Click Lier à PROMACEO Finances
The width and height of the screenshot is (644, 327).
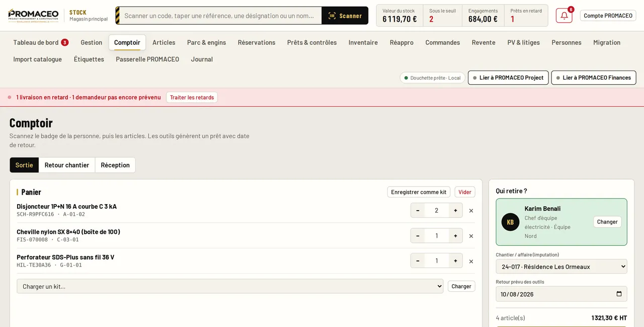[x=594, y=78]
